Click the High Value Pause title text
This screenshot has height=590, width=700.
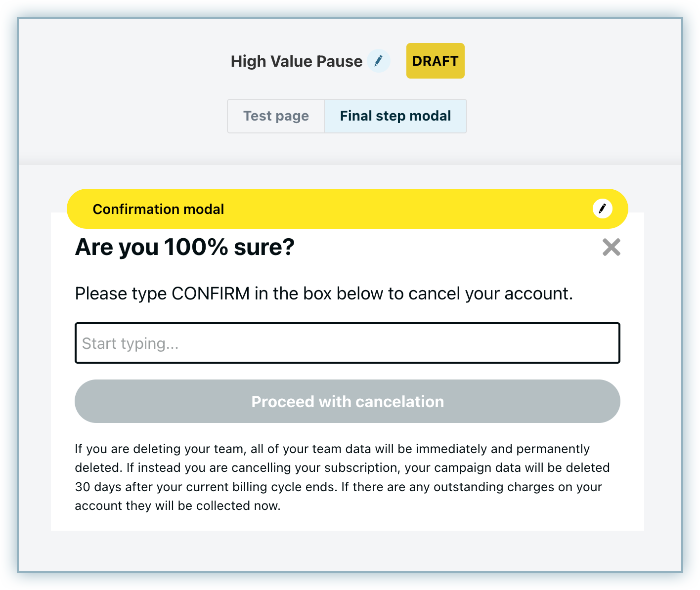pyautogui.click(x=296, y=61)
